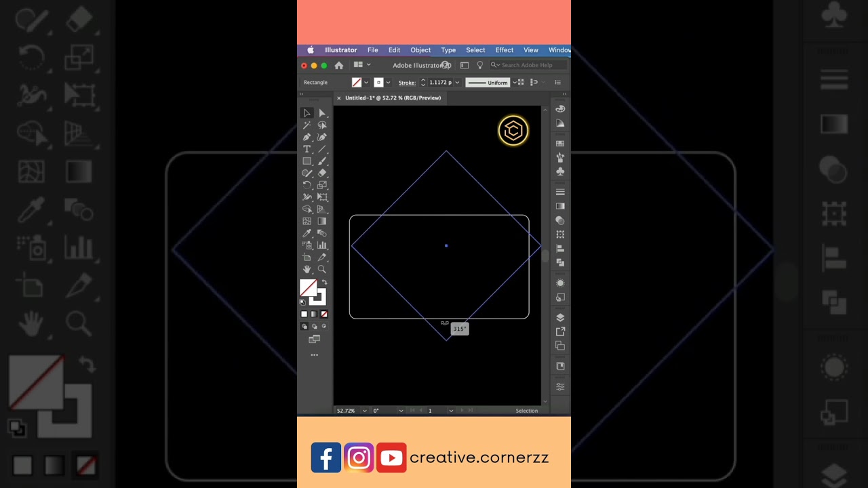
Task: Open the fill color dropdown arrow
Action: coord(366,83)
